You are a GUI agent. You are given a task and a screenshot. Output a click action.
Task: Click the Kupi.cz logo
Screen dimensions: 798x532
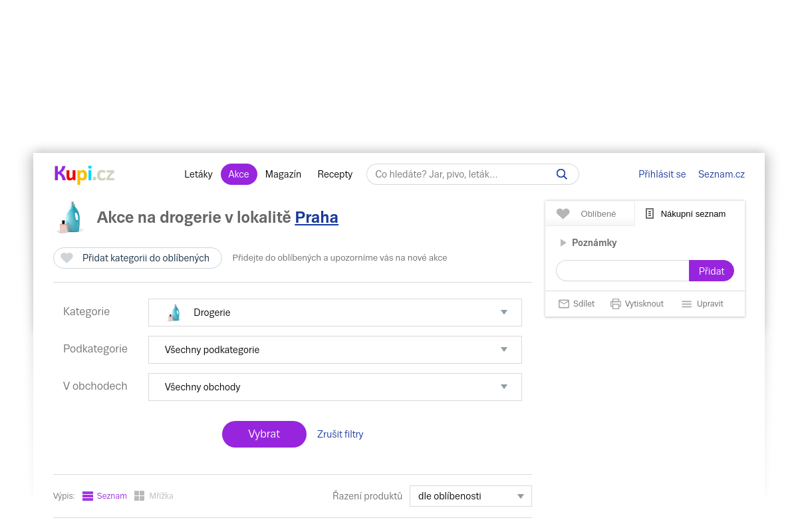click(x=84, y=174)
